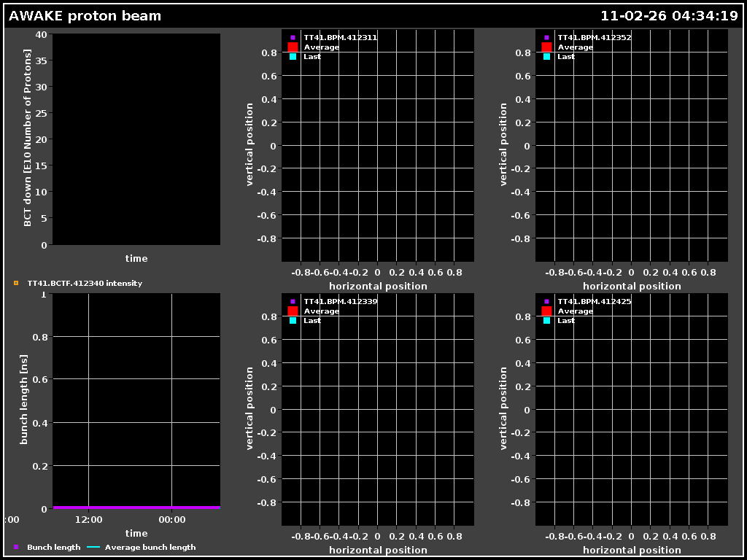Click the red Average marker in BPM.412425 legend

[x=546, y=311]
